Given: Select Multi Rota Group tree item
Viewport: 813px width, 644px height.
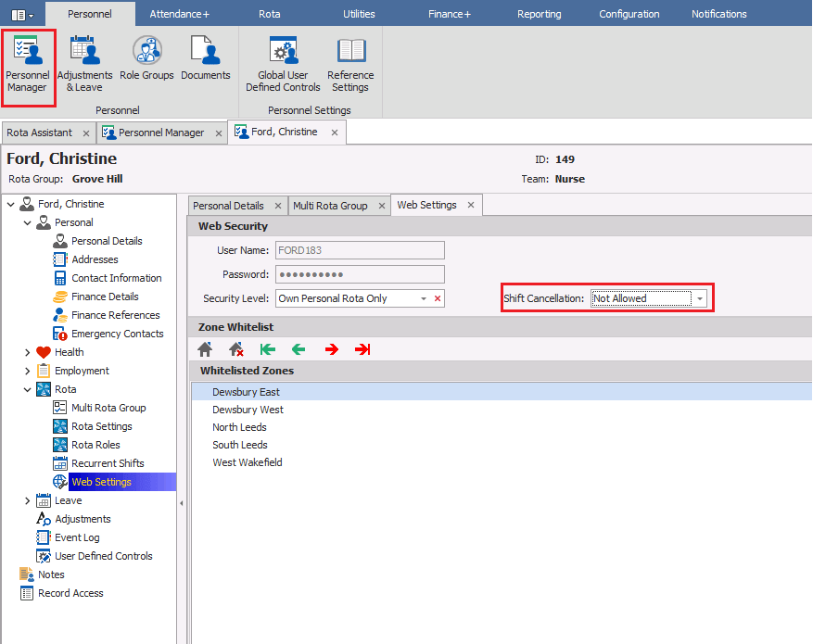Looking at the screenshot, I should pyautogui.click(x=108, y=408).
